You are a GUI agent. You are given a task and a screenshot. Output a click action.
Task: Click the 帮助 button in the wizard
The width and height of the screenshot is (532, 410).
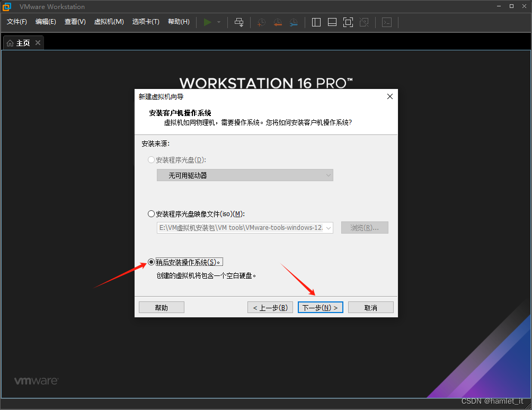coord(162,308)
